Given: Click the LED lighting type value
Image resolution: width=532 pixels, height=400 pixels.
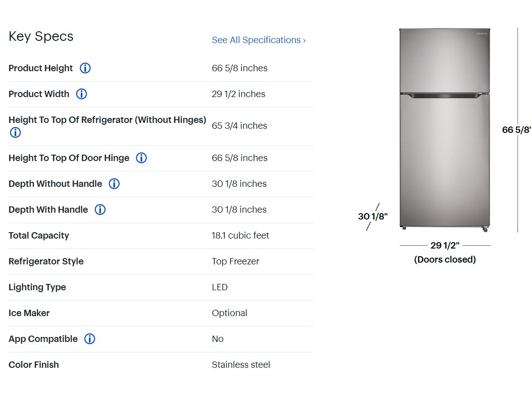Looking at the screenshot, I should [220, 287].
